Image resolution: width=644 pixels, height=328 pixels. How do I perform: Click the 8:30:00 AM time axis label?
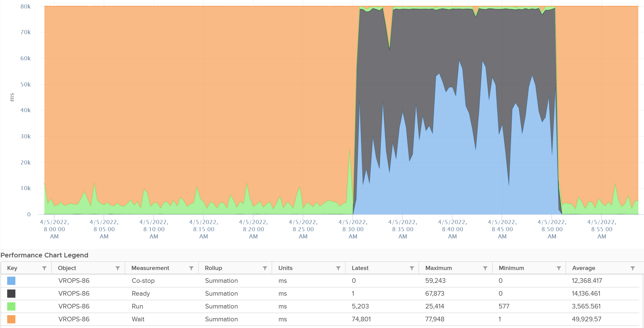click(x=353, y=229)
